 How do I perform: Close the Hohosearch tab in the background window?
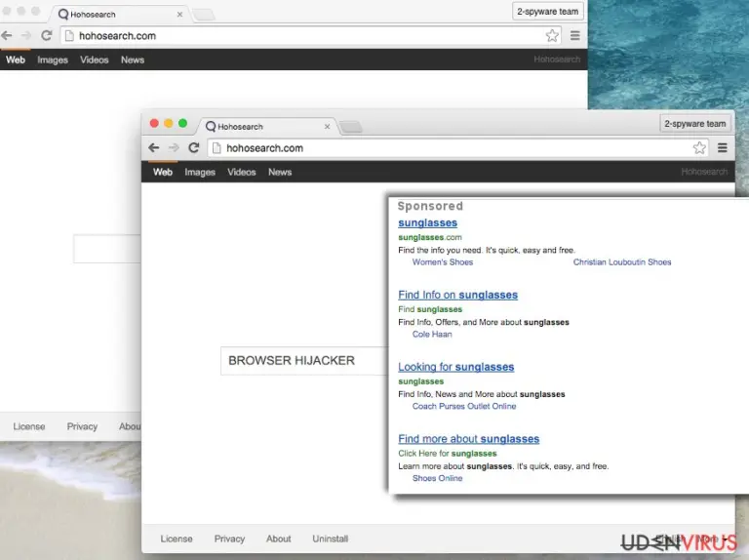point(179,15)
